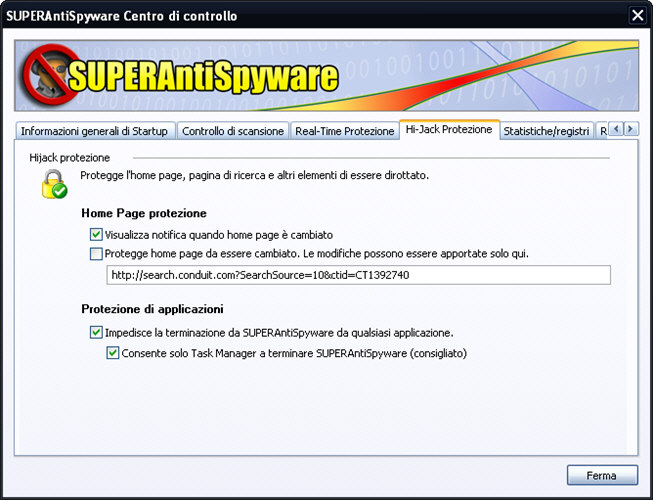Uncheck Consente solo Task Manager a terminare

click(x=113, y=353)
